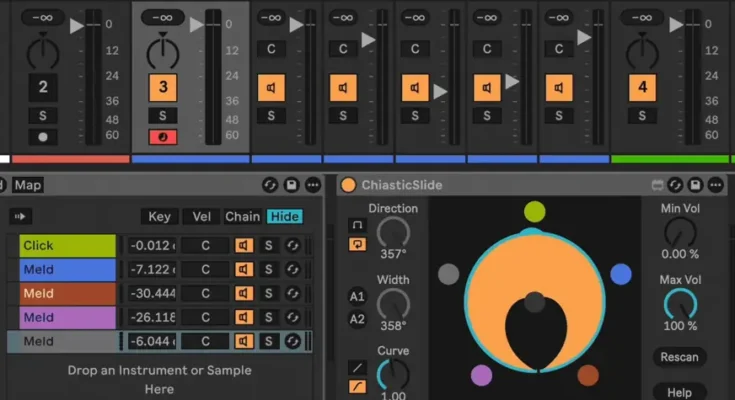Select the A1 button

(357, 296)
